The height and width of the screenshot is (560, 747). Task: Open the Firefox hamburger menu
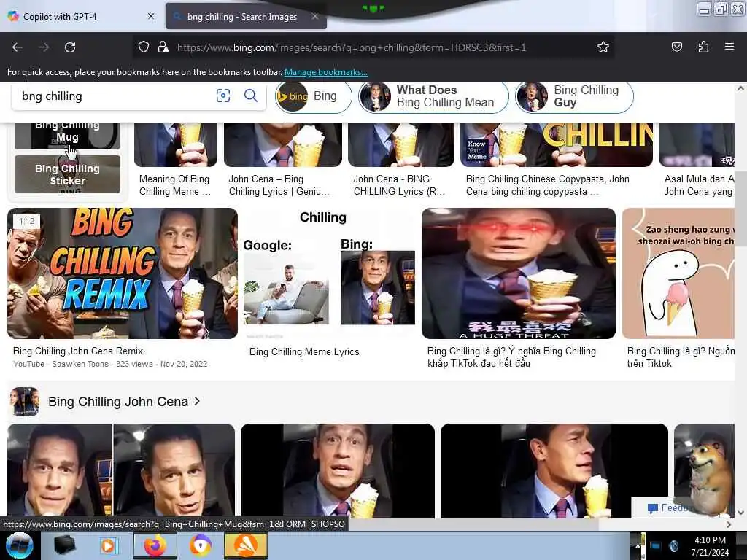[x=729, y=47]
